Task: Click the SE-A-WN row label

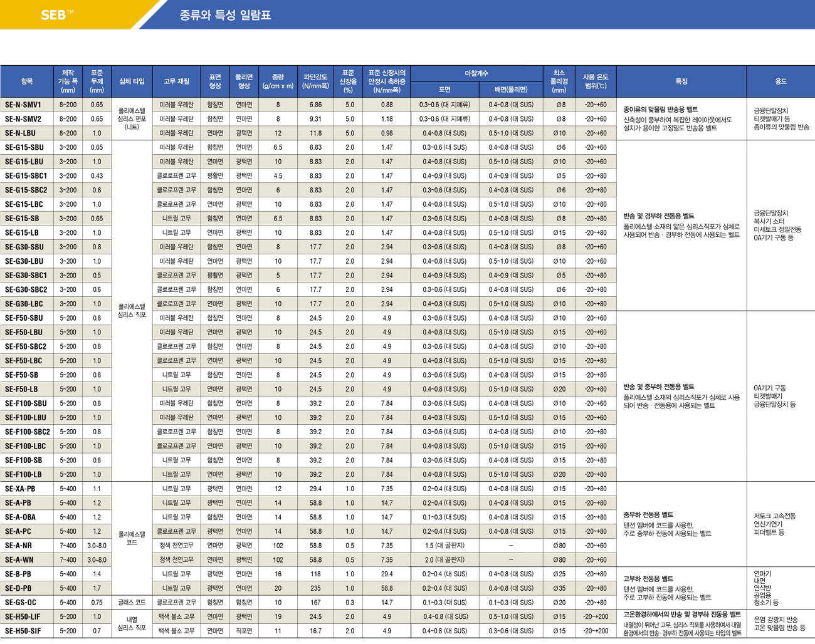Action: (19, 560)
